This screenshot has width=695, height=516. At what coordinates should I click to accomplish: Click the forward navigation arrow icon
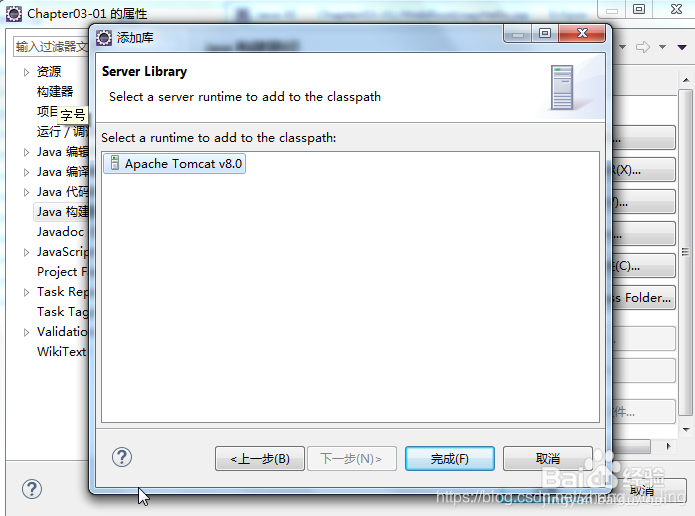643,47
